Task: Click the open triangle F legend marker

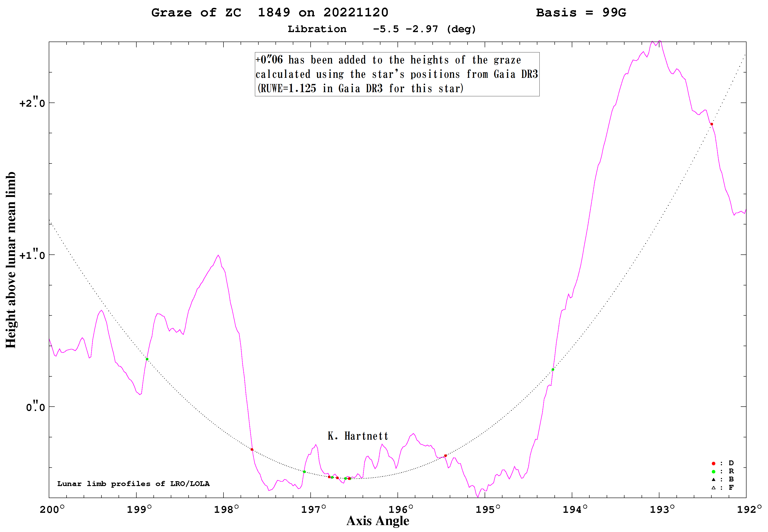Action: tap(714, 488)
